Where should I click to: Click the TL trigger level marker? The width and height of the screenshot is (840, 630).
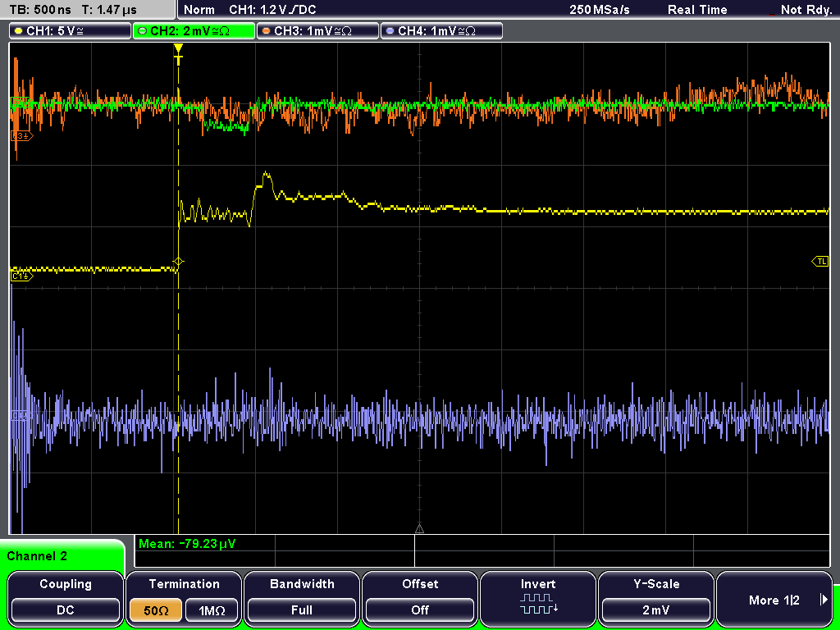tap(820, 262)
